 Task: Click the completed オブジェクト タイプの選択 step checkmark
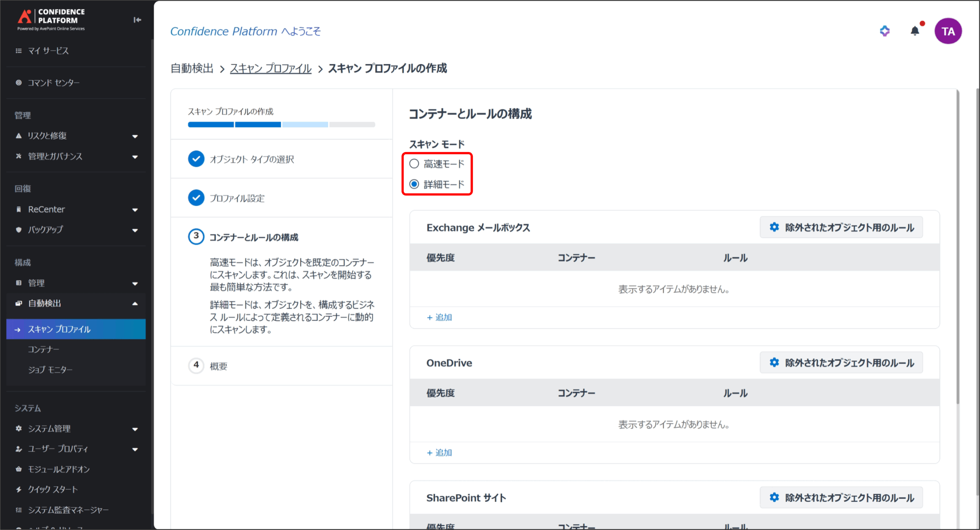point(196,159)
